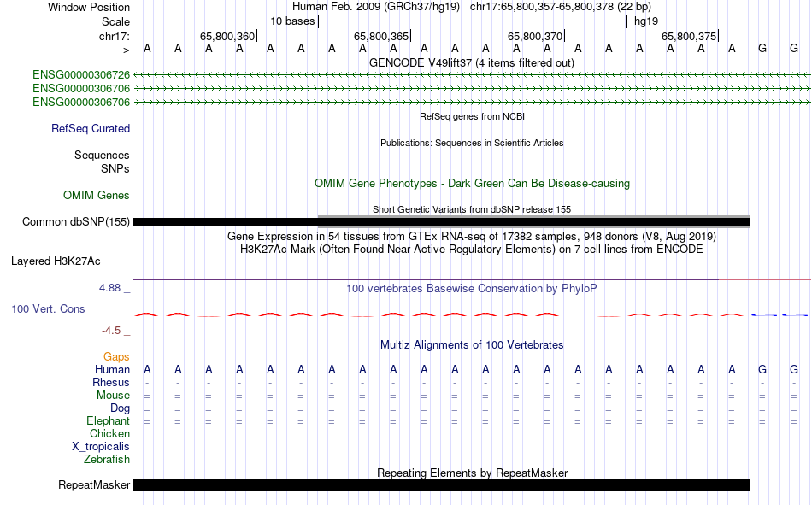
Task: Click the 100 Vert. Cons track label
Action: click(x=48, y=308)
